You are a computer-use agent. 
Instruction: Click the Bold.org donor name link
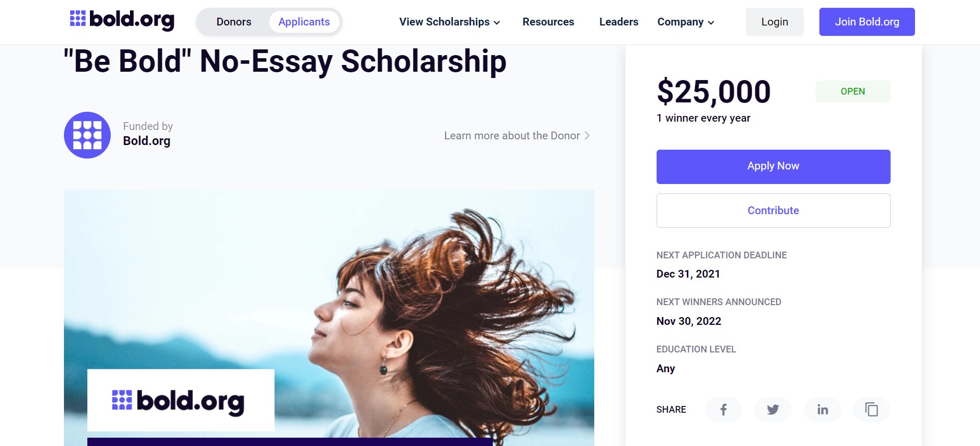[x=147, y=141]
